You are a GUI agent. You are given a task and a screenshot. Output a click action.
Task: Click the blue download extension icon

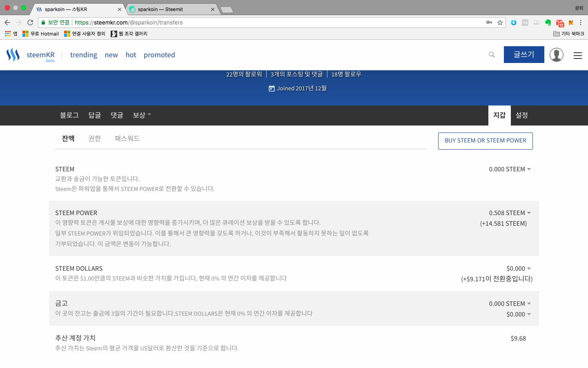(514, 22)
